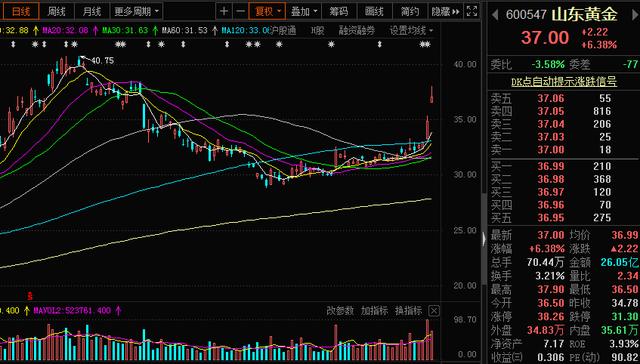Open 沪股通 tab
640x364 pixels.
click(x=282, y=31)
